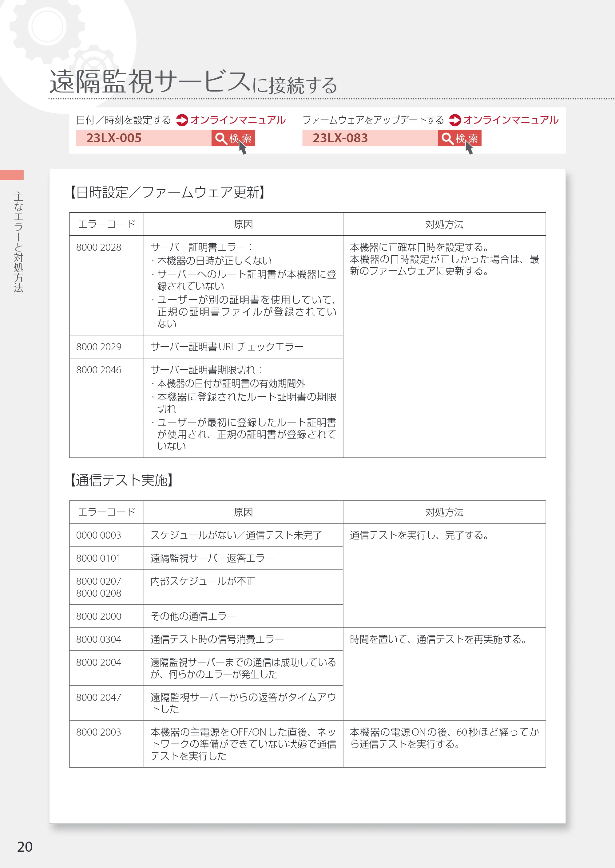Click the 検索 button beside 23LX-005
Screen dimensions: 615x868
tap(233, 138)
